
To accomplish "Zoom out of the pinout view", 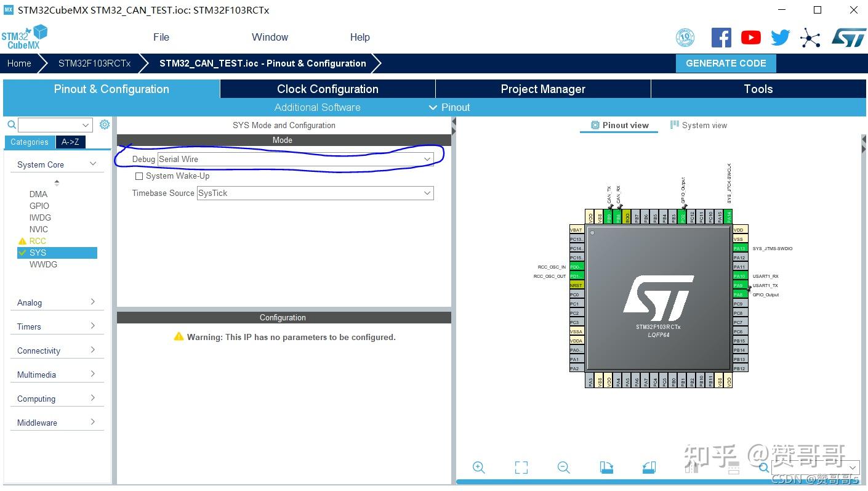I will point(563,467).
